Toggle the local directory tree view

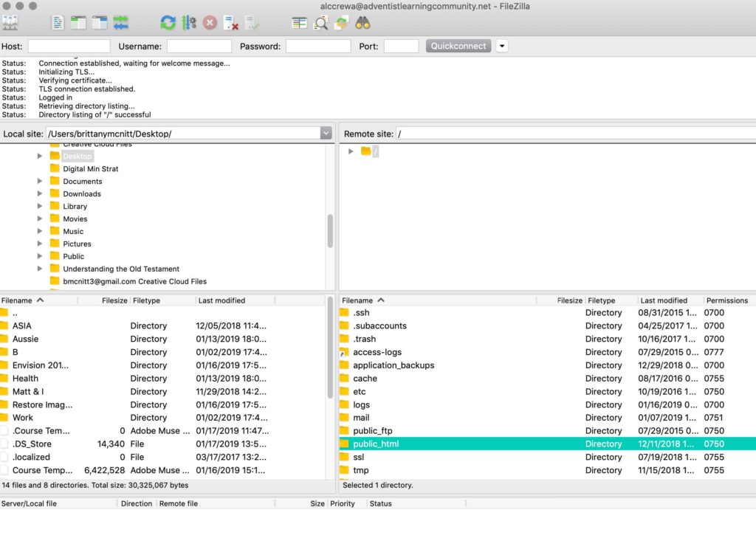[78, 23]
